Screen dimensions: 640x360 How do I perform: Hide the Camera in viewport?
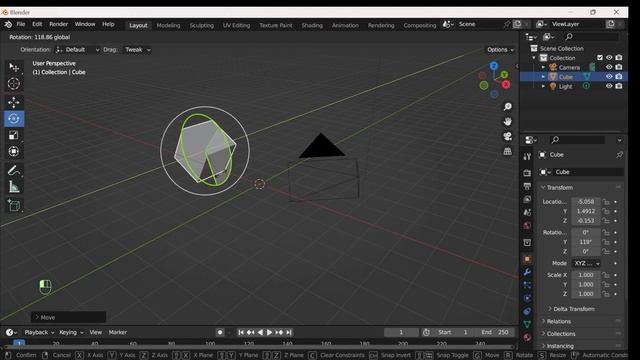609,67
